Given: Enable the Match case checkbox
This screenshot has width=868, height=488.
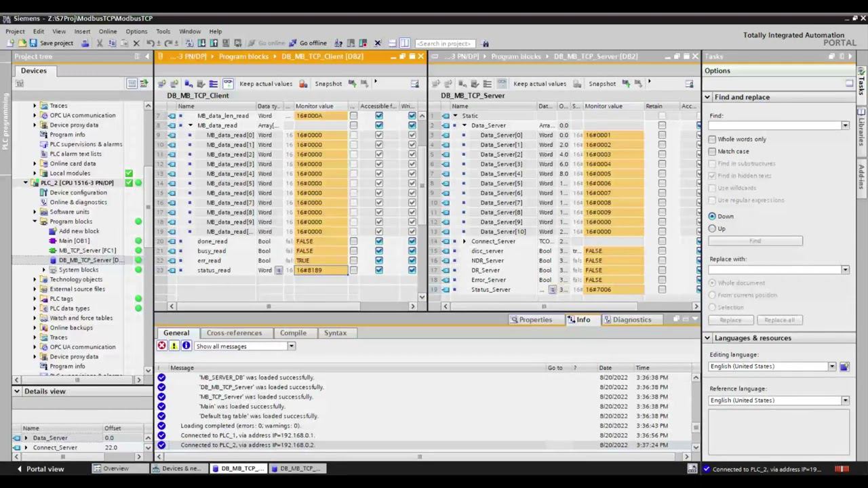Looking at the screenshot, I should (712, 151).
